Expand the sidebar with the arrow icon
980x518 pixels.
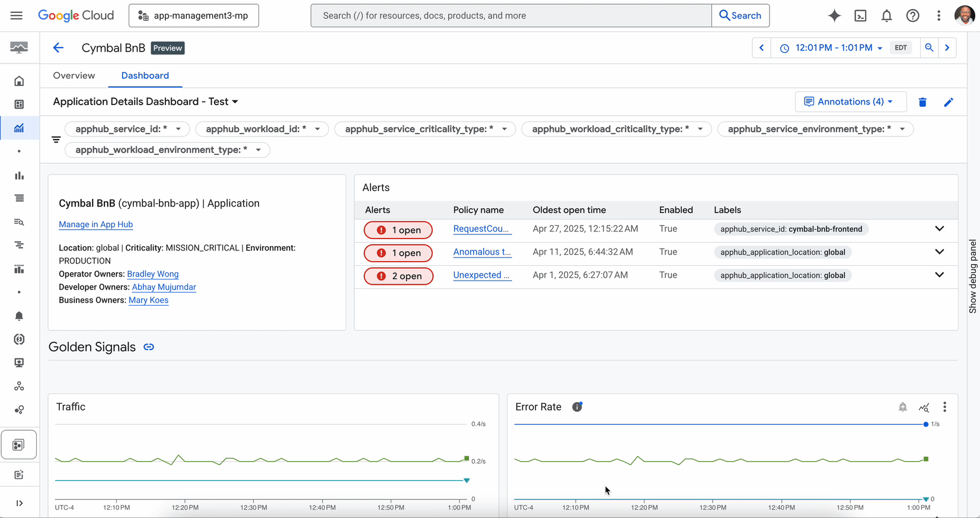click(20, 503)
